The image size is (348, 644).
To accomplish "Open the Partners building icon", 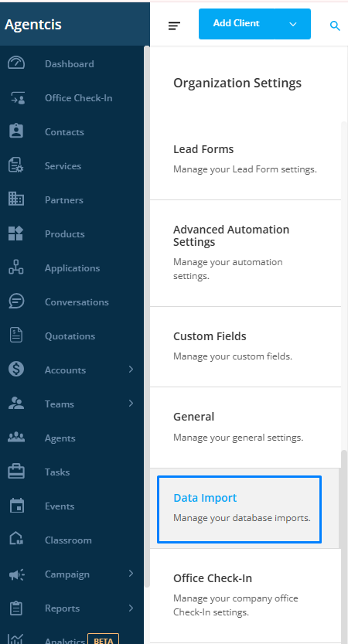I will coord(16,199).
